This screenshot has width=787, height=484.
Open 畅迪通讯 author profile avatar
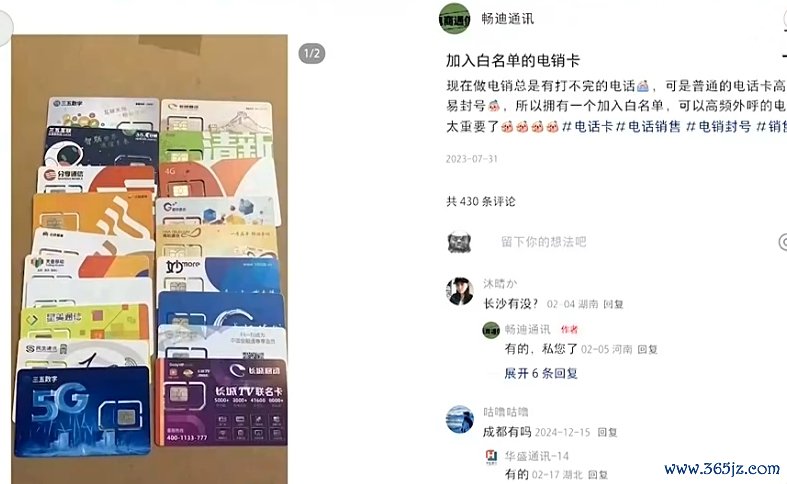coord(455,19)
